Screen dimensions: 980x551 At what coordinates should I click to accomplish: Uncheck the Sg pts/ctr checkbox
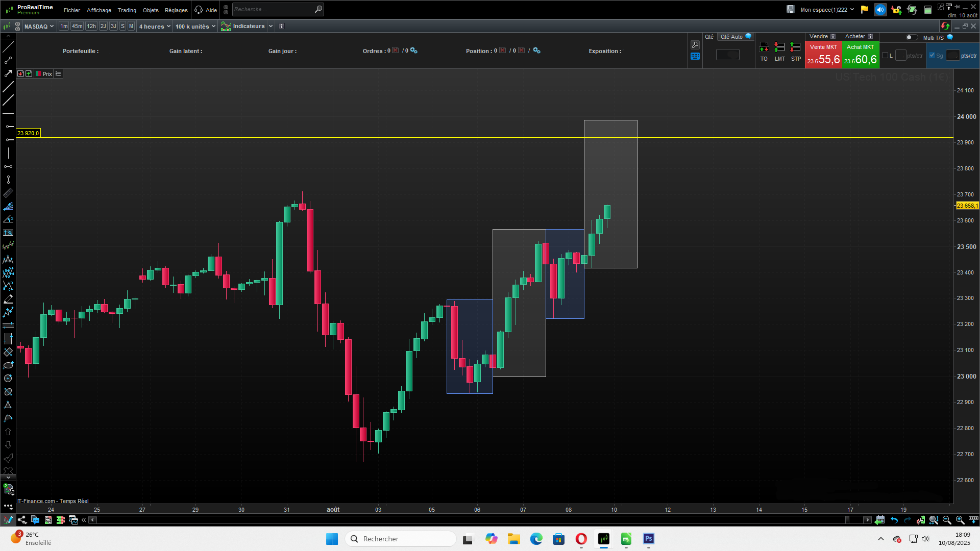(x=932, y=56)
